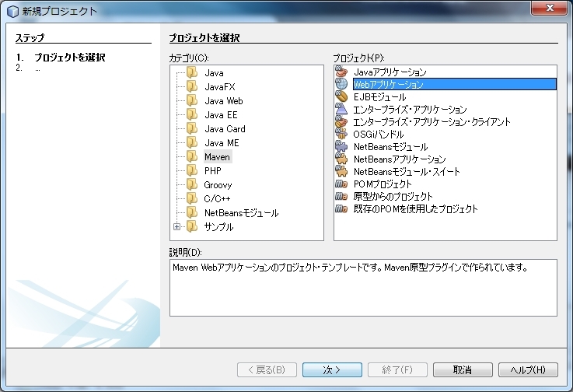This screenshot has height=392, width=573.
Task: Click the Webアプリケーション globe icon
Action: tap(341, 84)
